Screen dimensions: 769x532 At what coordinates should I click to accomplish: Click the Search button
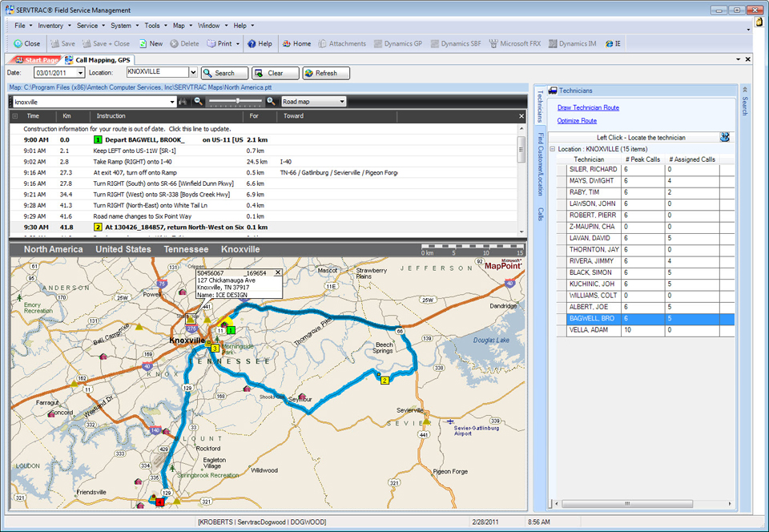pyautogui.click(x=224, y=73)
